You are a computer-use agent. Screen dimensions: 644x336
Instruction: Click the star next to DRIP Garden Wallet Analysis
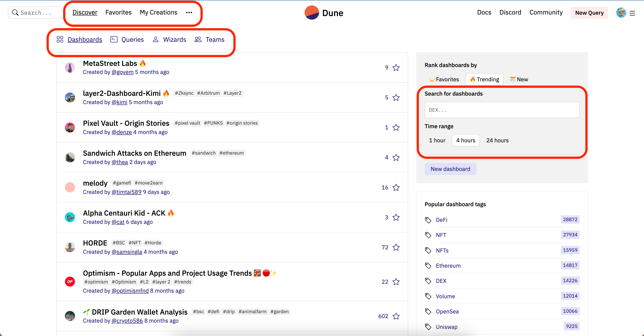pyautogui.click(x=396, y=316)
